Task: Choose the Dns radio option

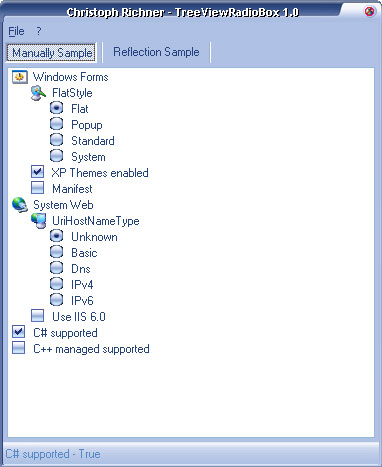Action: point(56,268)
